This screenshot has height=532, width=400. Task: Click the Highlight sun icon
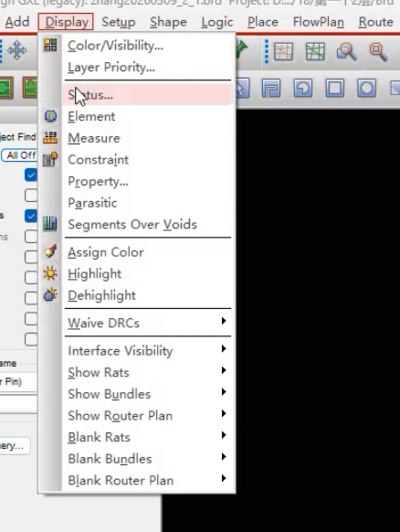(x=50, y=273)
